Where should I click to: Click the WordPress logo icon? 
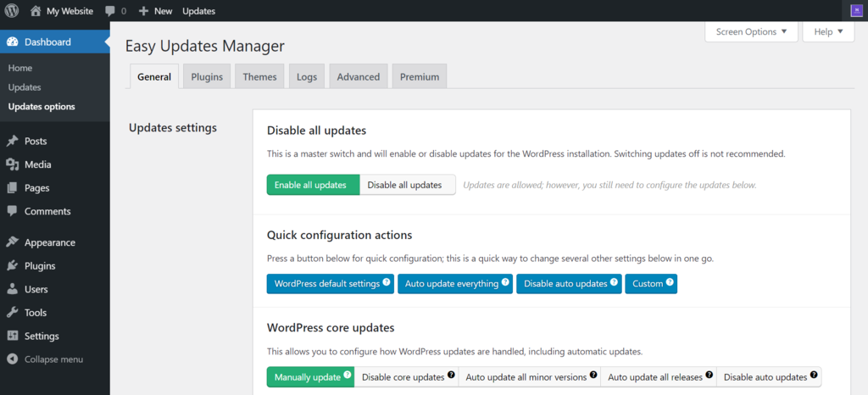pyautogui.click(x=12, y=10)
